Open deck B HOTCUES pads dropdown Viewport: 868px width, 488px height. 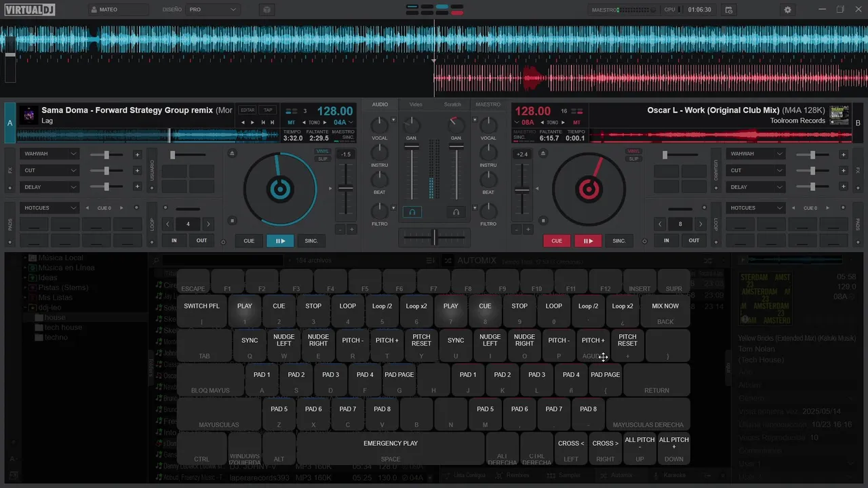(x=757, y=208)
